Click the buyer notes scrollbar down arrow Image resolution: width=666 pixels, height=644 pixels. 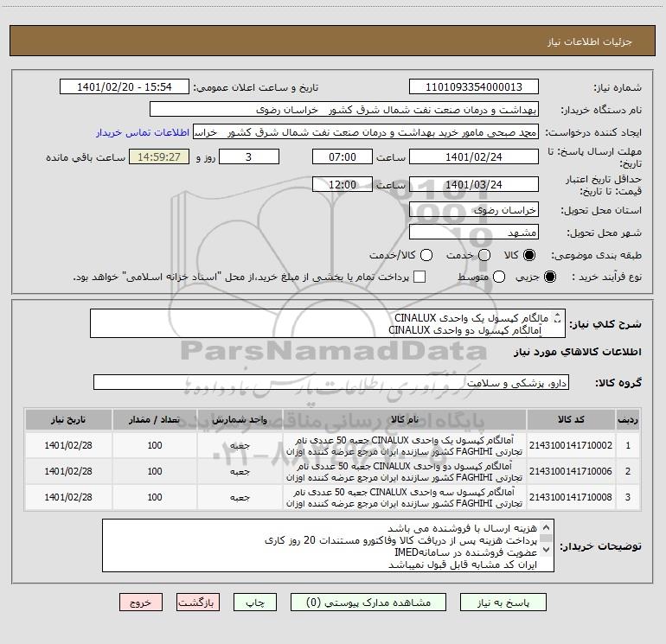pyautogui.click(x=547, y=549)
